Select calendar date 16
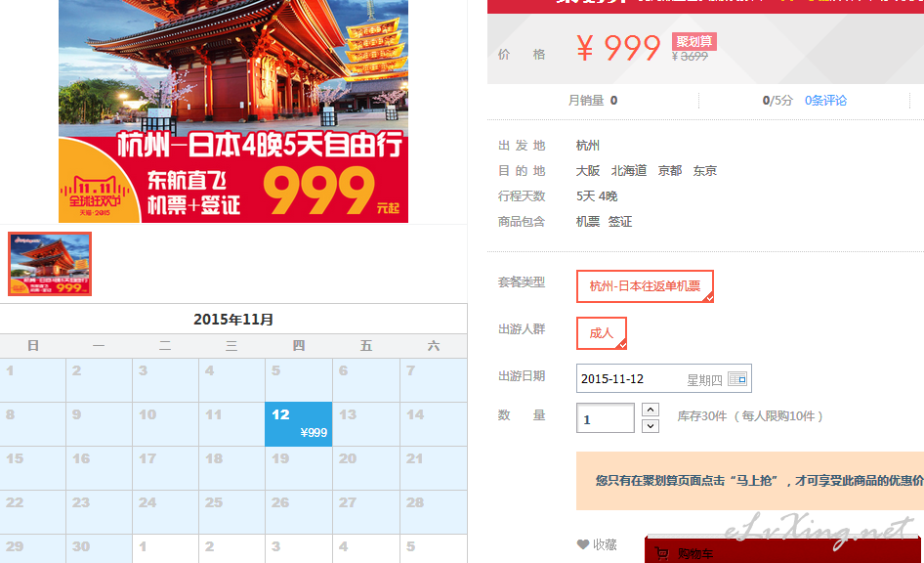The width and height of the screenshot is (924, 563). point(99,468)
